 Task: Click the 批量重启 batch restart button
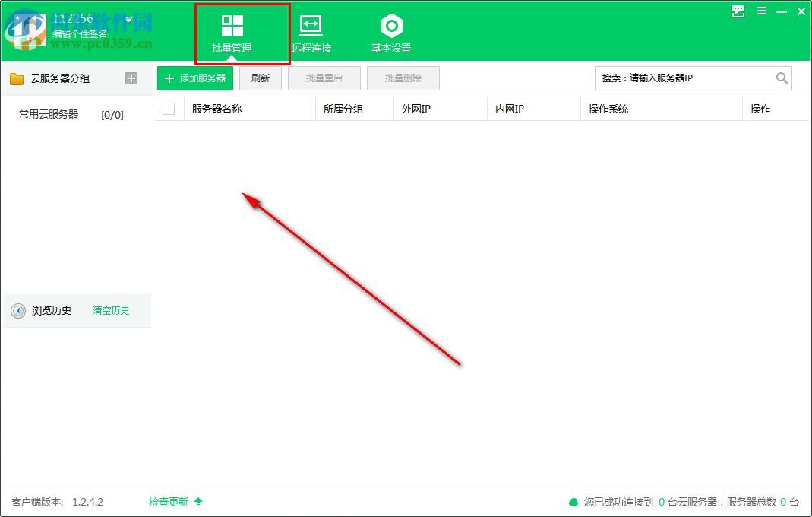[324, 78]
